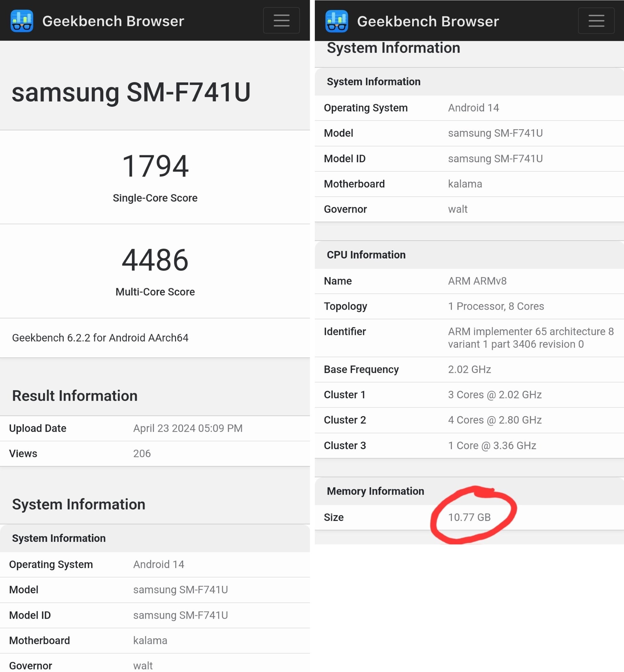Select single-core score 1794

[x=155, y=166]
